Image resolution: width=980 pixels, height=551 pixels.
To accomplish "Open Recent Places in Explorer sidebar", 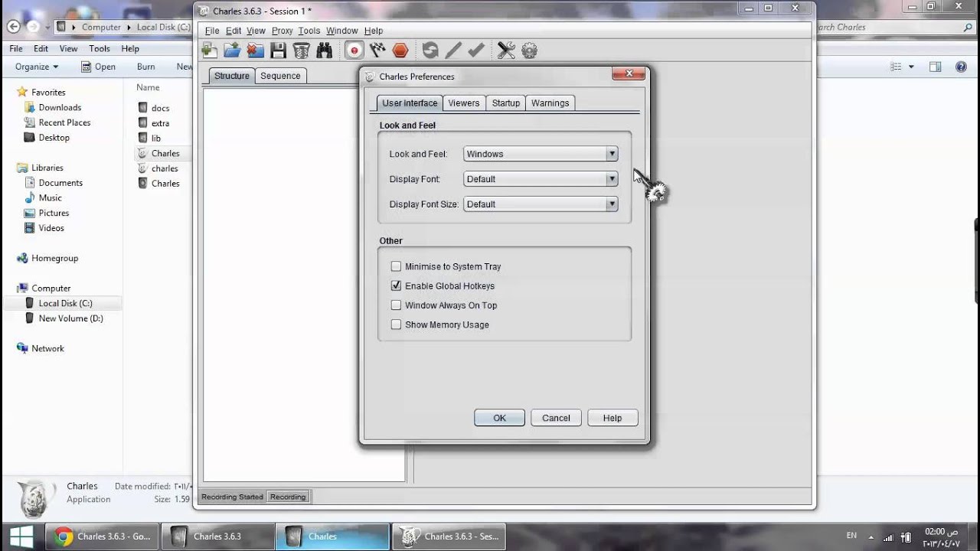I will 64,122.
